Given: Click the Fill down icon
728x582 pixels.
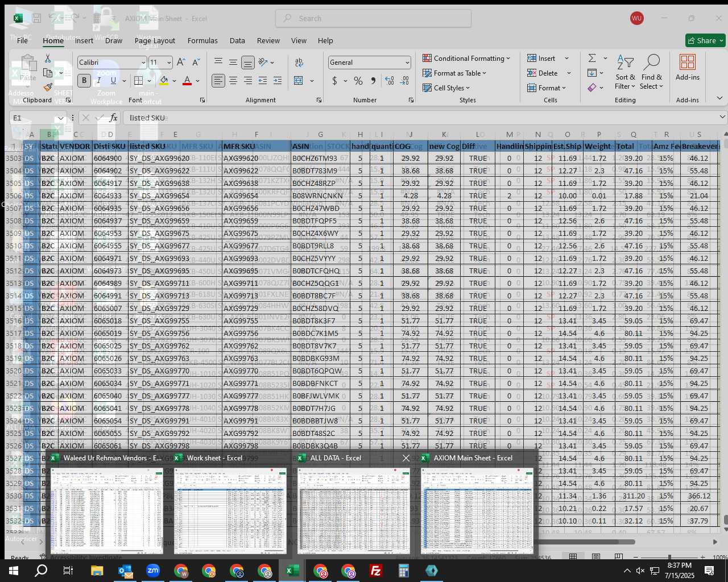Looking at the screenshot, I should point(592,73).
